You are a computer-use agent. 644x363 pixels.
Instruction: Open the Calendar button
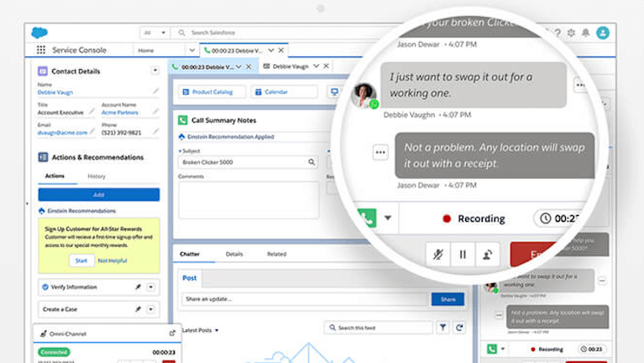point(284,92)
